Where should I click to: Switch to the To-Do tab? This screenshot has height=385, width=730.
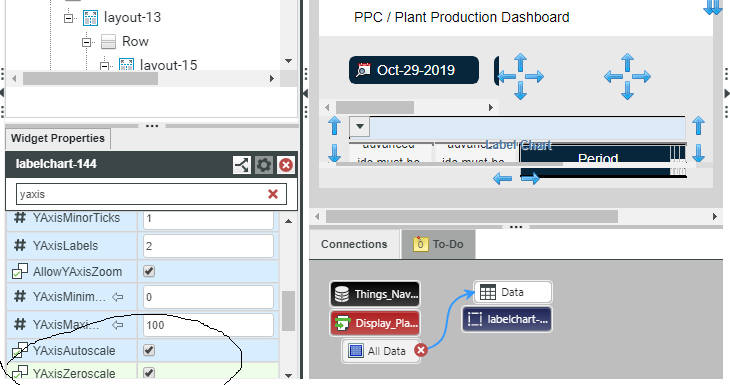coord(438,244)
